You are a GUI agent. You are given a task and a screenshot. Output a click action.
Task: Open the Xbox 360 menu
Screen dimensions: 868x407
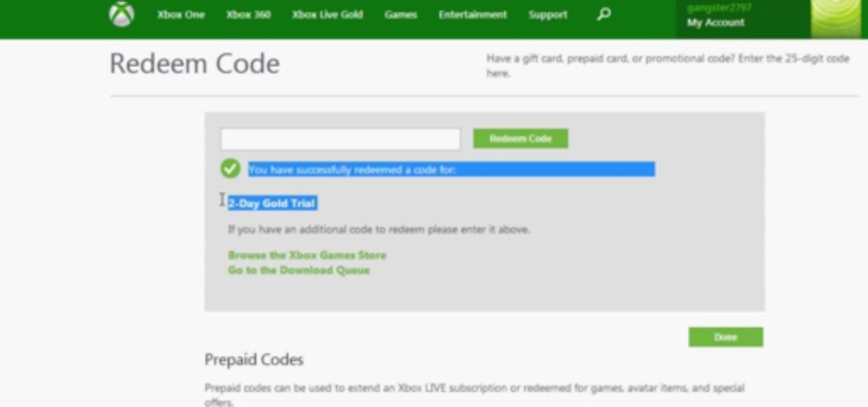point(248,15)
